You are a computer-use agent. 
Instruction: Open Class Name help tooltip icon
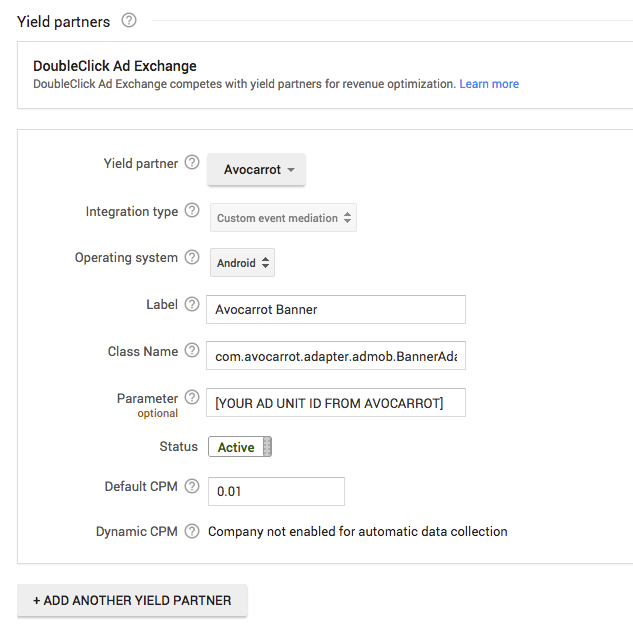click(192, 351)
